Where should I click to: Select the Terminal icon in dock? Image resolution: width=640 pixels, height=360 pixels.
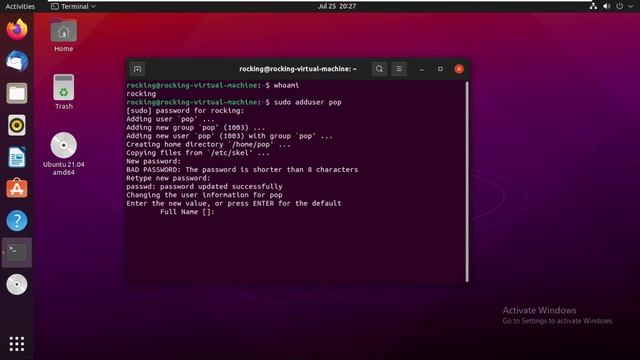coord(17,253)
